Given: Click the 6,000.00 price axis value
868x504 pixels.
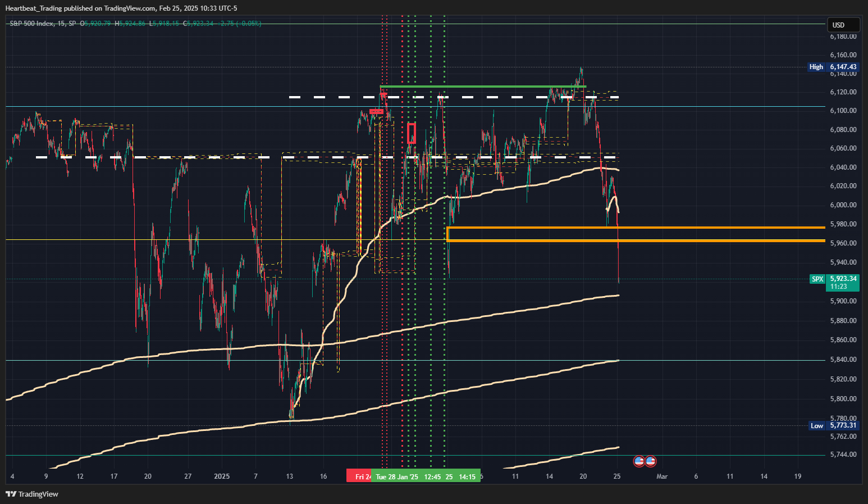Looking at the screenshot, I should click(843, 205).
